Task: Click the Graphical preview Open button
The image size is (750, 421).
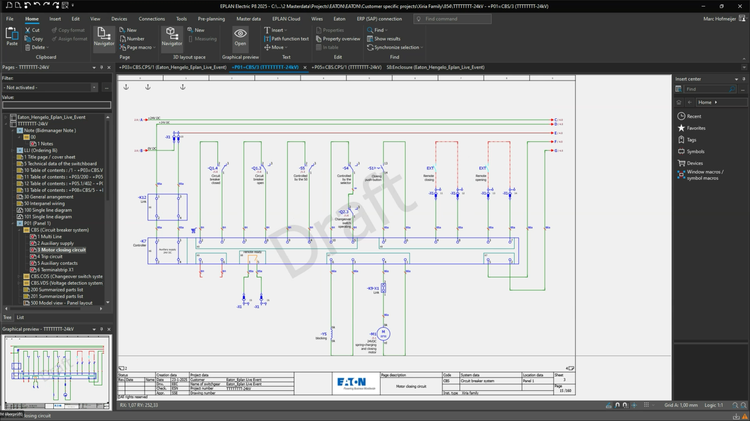Action: [x=240, y=38]
